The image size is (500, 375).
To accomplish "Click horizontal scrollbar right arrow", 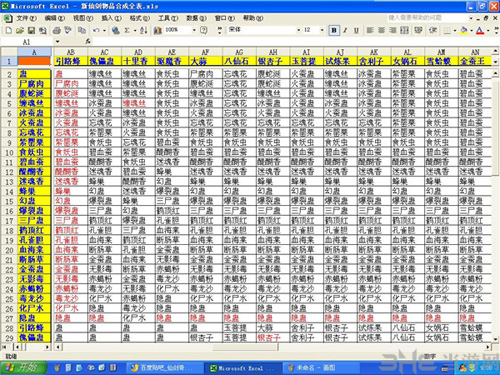I will point(488,347).
